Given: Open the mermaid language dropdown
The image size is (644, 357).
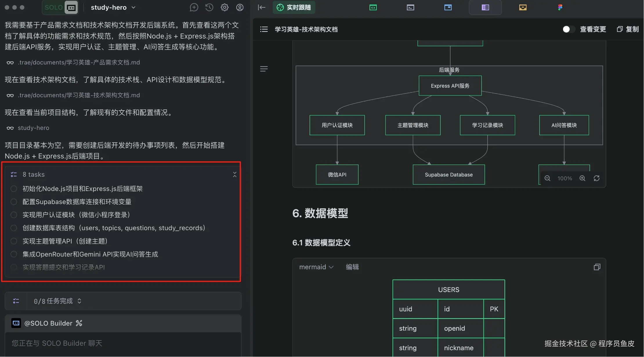Looking at the screenshot, I should (x=316, y=267).
